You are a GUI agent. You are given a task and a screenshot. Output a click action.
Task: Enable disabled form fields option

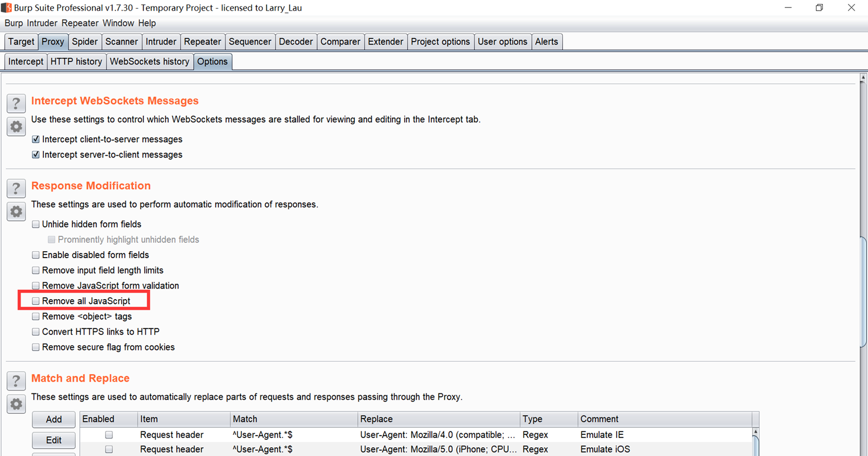coord(36,255)
